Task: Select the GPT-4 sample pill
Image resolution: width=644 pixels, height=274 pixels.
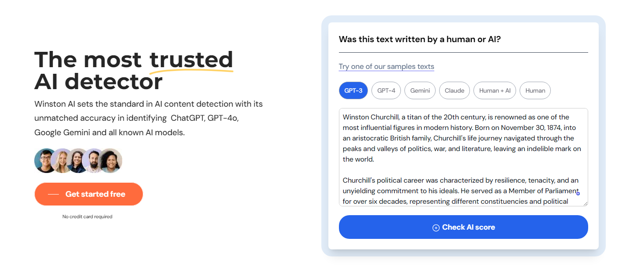Action: (x=386, y=90)
